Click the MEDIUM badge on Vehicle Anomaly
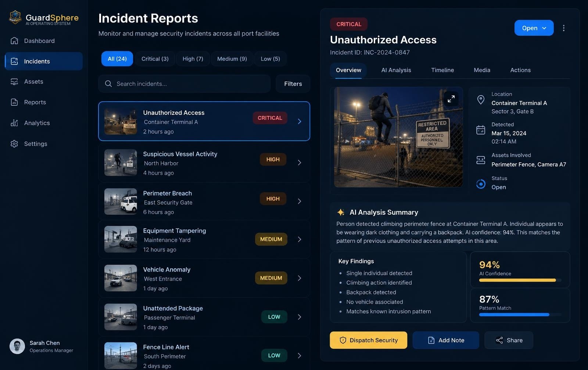The height and width of the screenshot is (370, 588). click(x=271, y=278)
